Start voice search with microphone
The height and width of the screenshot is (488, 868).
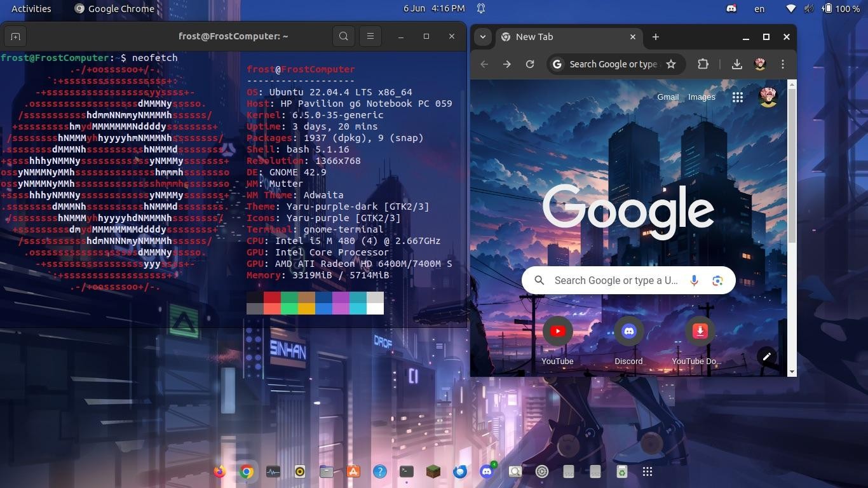[x=694, y=280]
